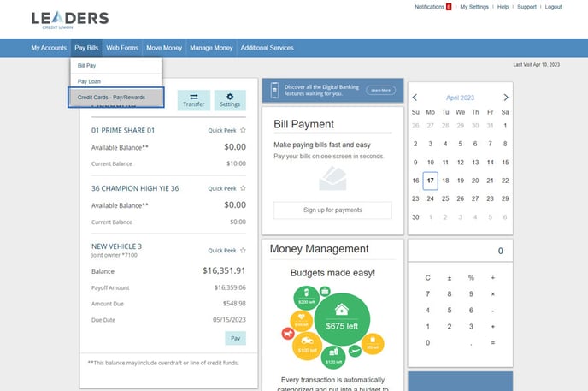Open the 01 PRIME SHARE 01 account
The image size is (588, 391).
pos(123,130)
